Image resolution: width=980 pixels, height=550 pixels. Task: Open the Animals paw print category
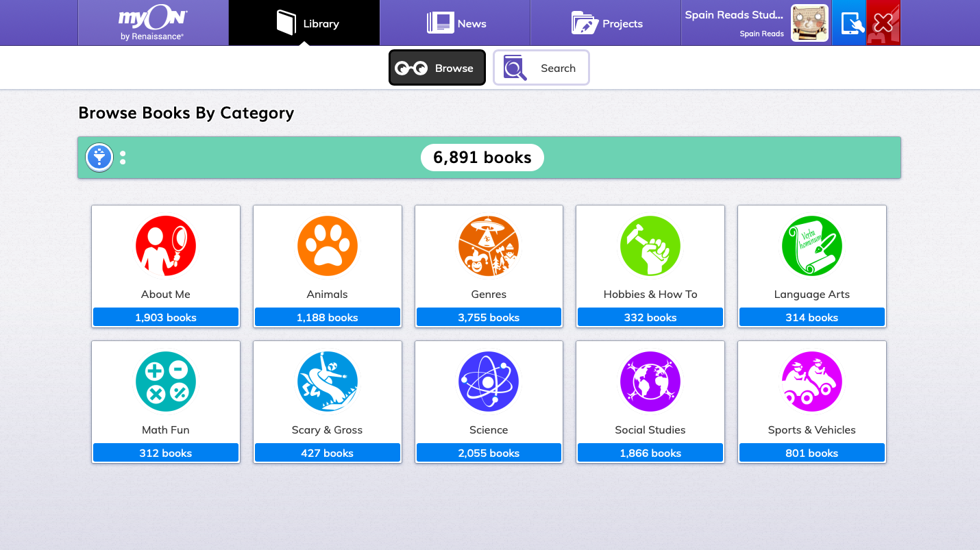click(x=327, y=246)
